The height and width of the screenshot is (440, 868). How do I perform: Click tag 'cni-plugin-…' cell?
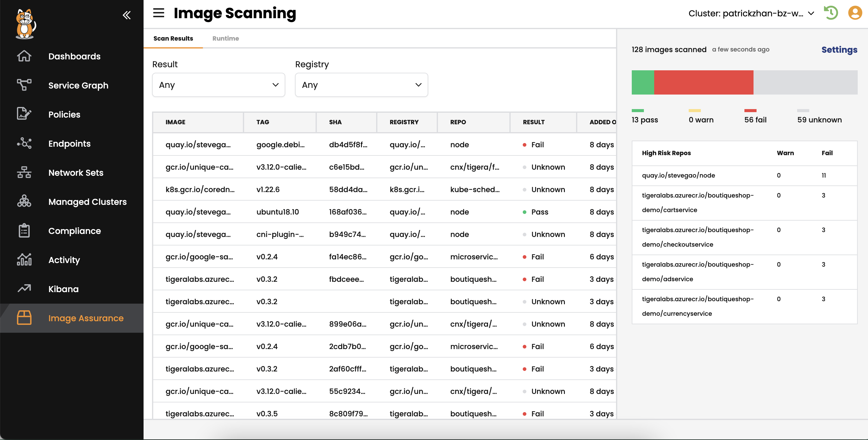tap(280, 234)
